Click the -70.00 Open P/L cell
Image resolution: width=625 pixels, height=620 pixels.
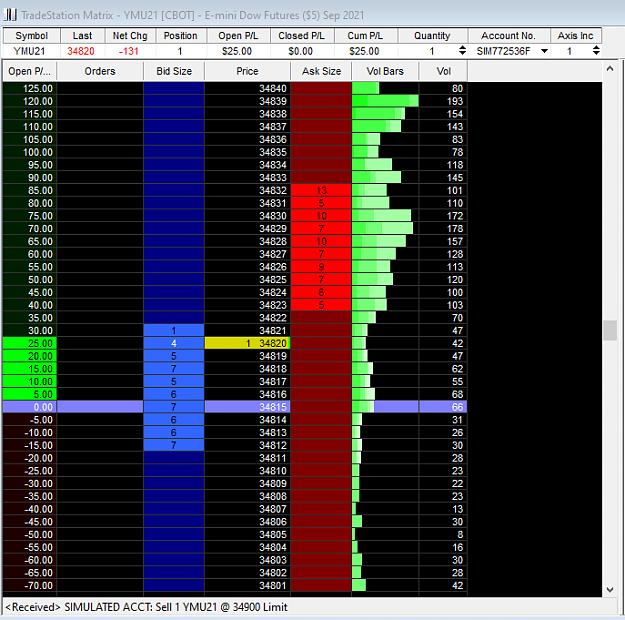point(30,586)
